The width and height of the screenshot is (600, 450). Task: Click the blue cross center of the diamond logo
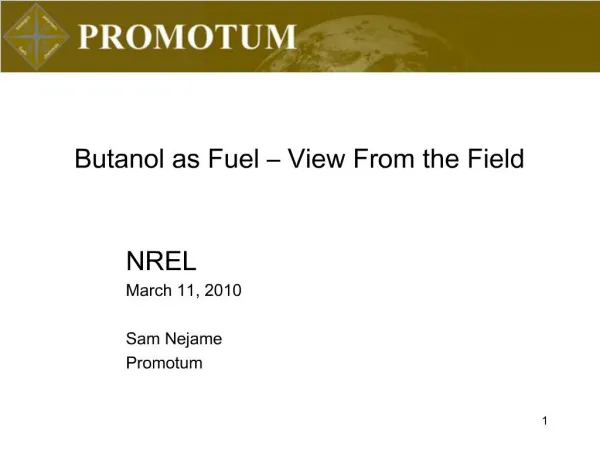[36, 36]
